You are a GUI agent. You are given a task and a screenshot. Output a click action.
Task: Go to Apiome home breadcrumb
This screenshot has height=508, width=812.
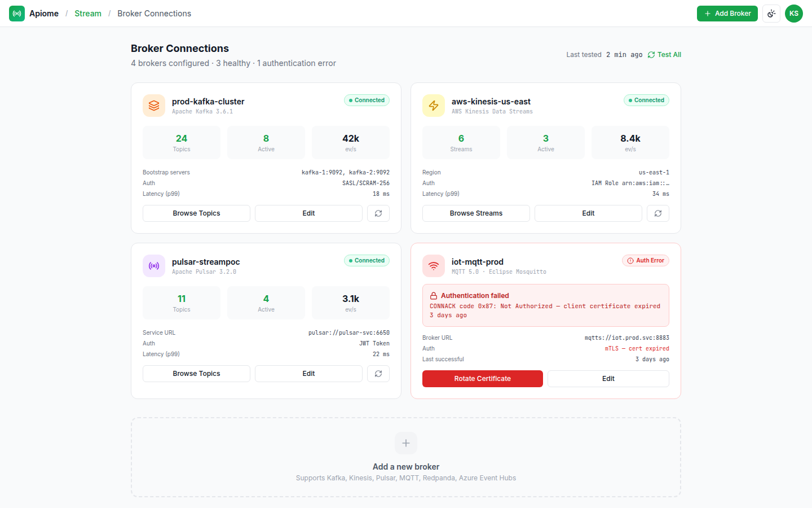[44, 14]
